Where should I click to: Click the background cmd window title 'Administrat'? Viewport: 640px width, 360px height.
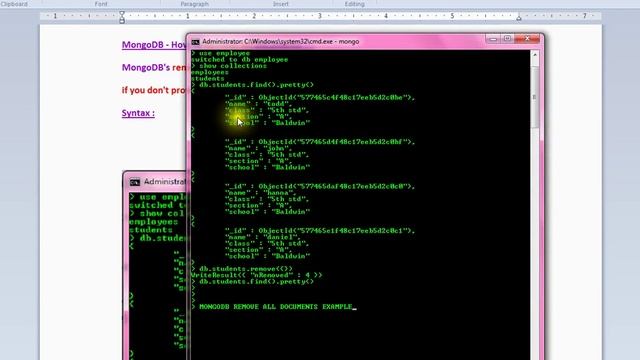(x=164, y=182)
